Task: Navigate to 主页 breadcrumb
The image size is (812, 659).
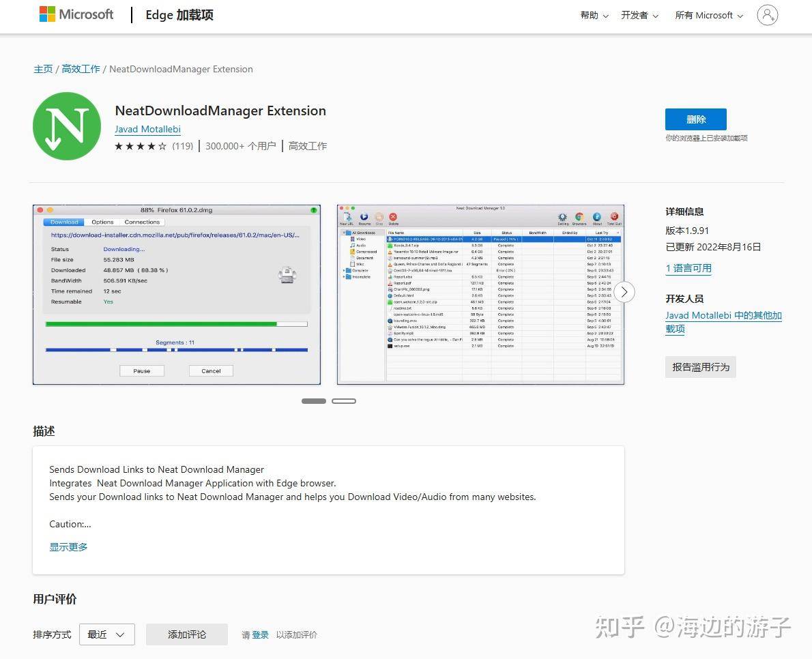Action: 43,69
